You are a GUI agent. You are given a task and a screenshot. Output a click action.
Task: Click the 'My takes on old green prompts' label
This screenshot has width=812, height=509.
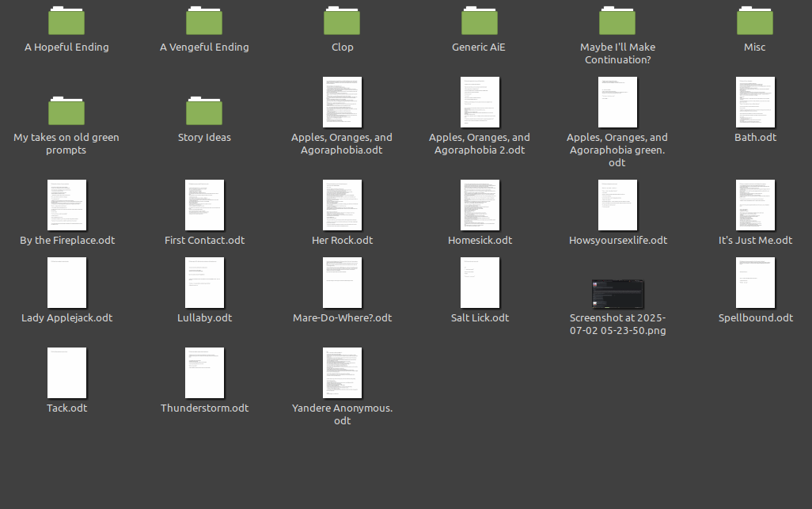click(x=66, y=143)
